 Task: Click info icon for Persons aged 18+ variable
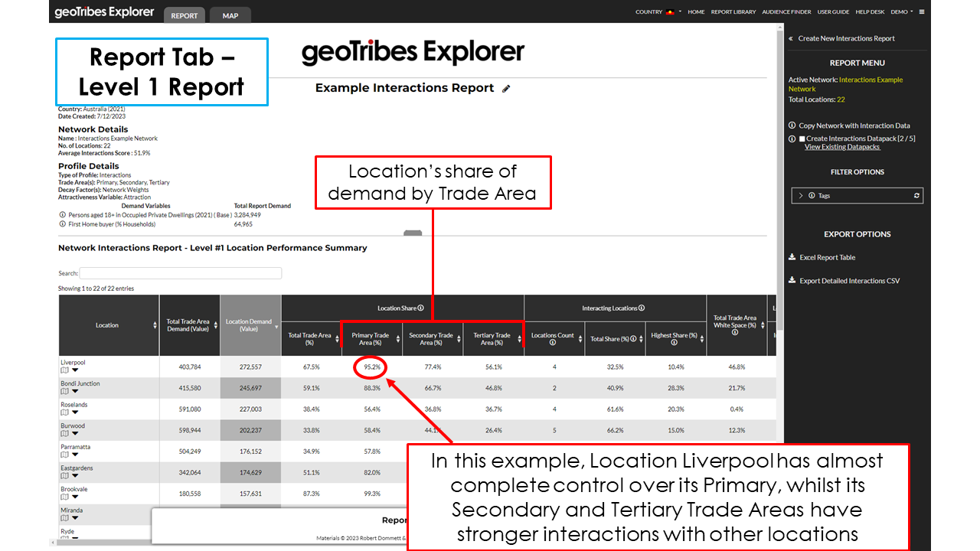click(x=62, y=215)
